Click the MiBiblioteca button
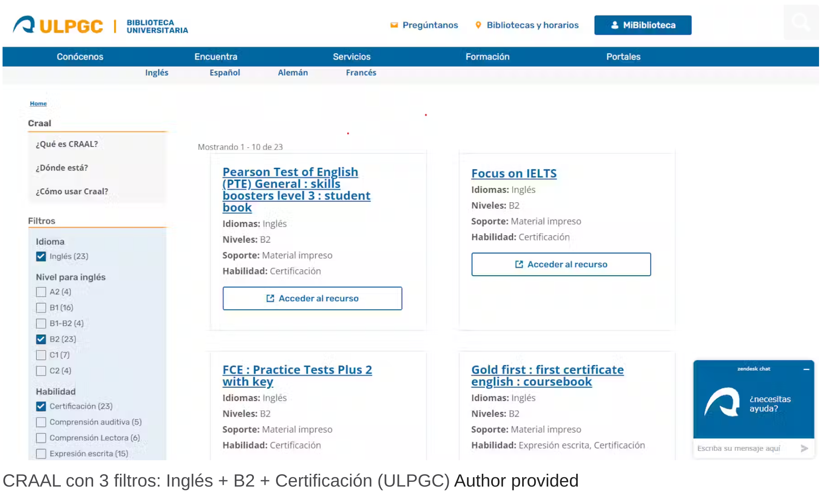825x504 pixels. [x=643, y=25]
